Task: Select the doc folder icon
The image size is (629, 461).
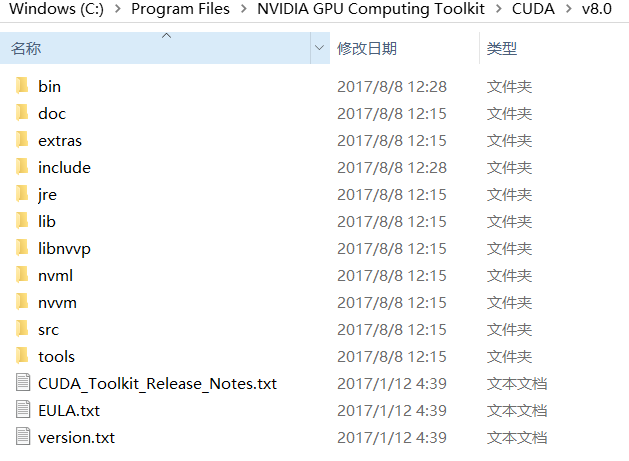Action: 22,113
